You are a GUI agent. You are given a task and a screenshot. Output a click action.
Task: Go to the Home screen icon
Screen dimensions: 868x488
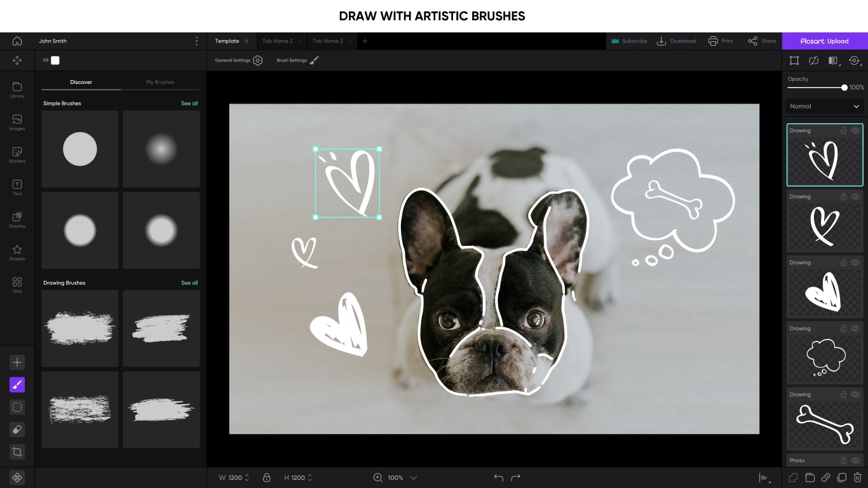[x=17, y=41]
